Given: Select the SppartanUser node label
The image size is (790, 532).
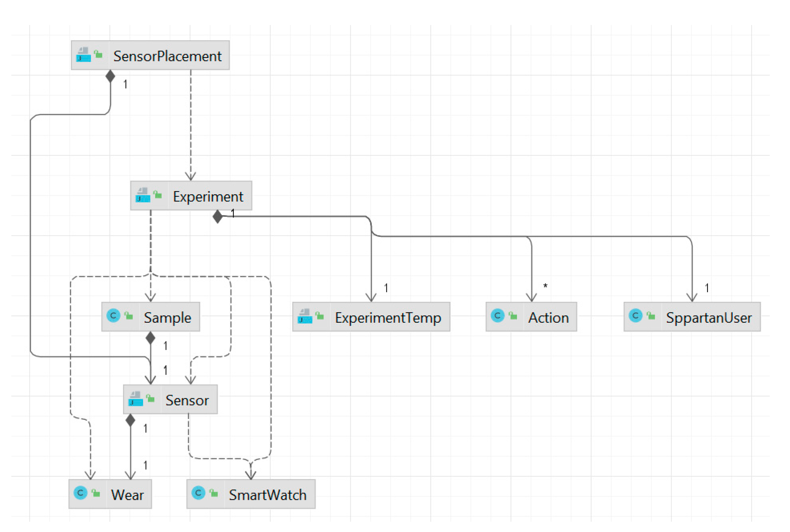Looking at the screenshot, I should pos(708,318).
